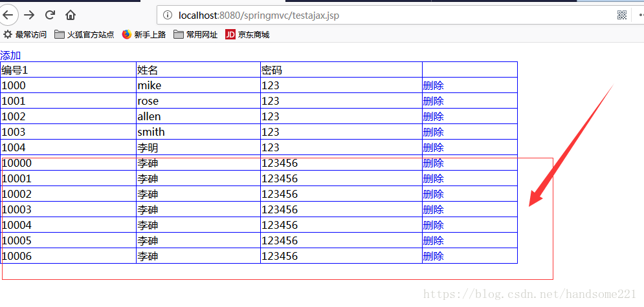This screenshot has width=644, height=307.
Task: Select the ID cell 1001
Action: [x=69, y=101]
